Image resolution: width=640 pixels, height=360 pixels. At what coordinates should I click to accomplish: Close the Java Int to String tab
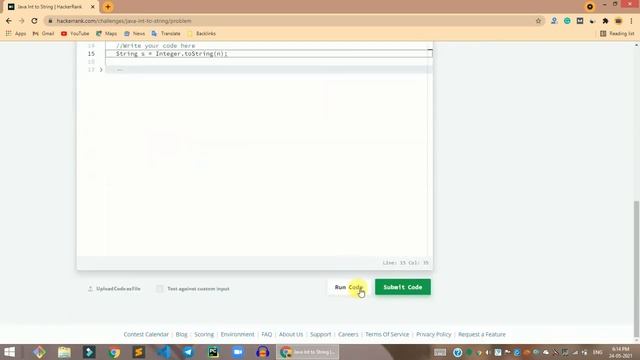93,7
